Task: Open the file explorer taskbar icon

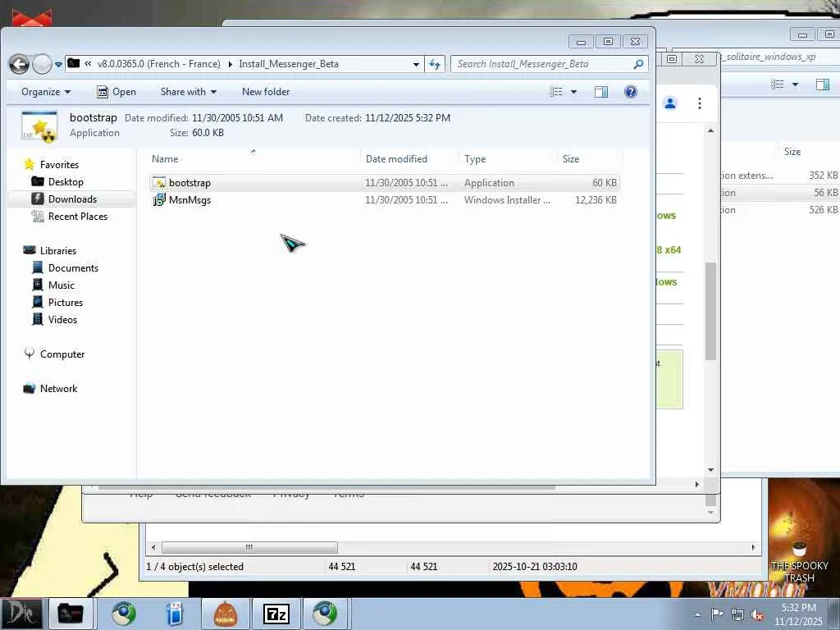Action: [71, 614]
